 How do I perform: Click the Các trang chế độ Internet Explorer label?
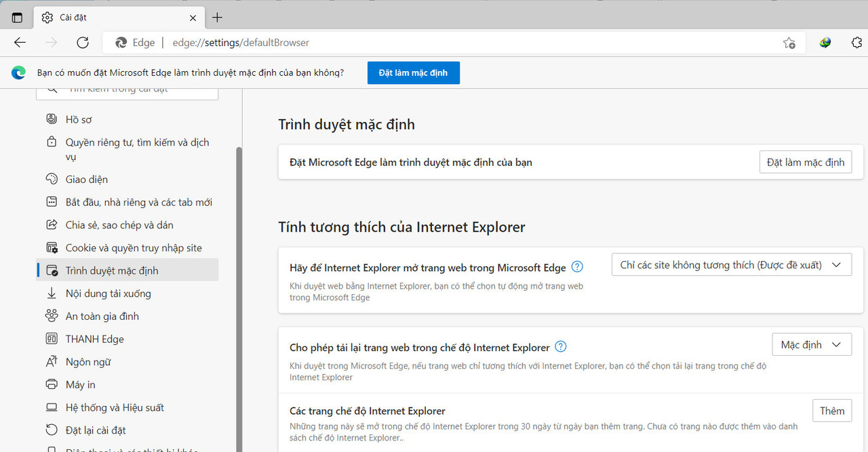pyautogui.click(x=368, y=411)
